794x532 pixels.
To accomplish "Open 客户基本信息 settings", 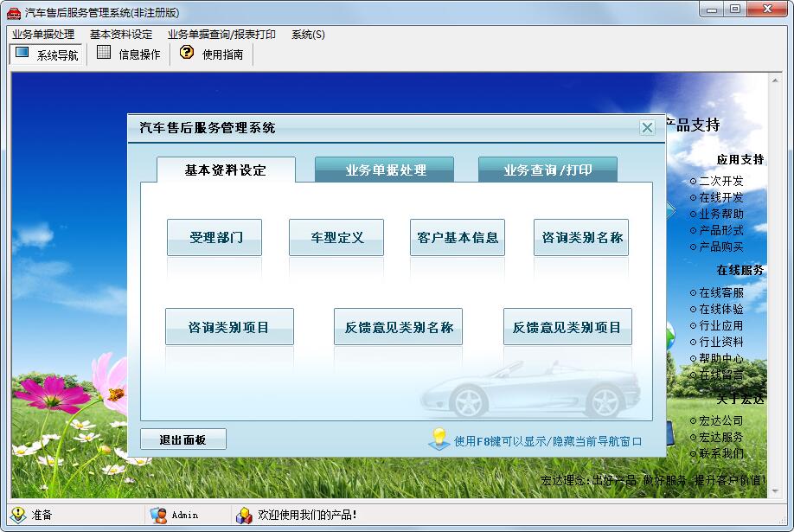I will 457,237.
